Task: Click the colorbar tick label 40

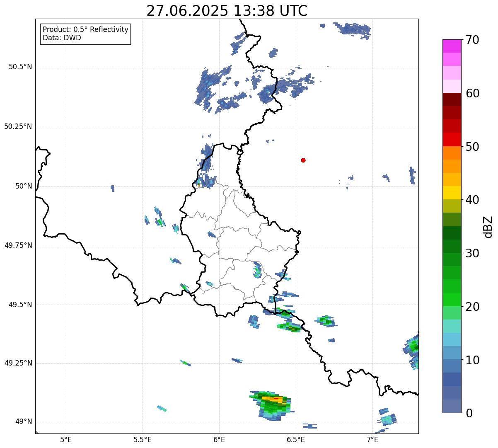Action: pyautogui.click(x=472, y=200)
